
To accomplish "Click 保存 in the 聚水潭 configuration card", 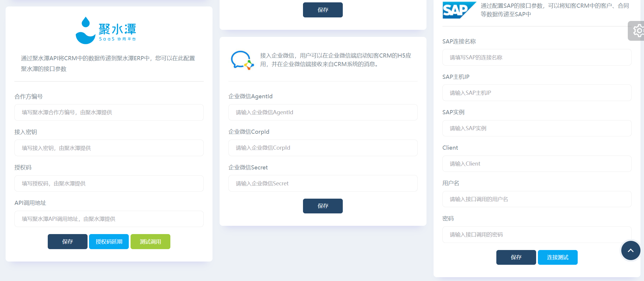I will 67,241.
